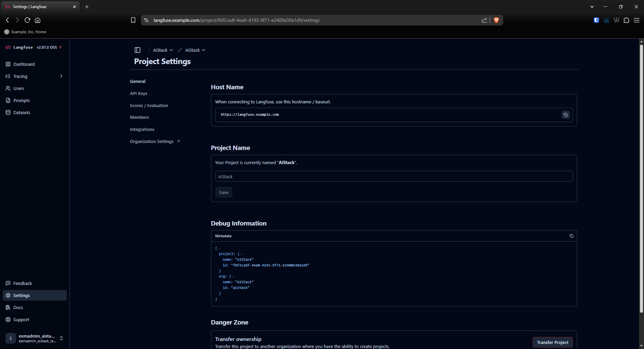Click the page vertical scrollbar
The image size is (644, 349).
[x=641, y=178]
